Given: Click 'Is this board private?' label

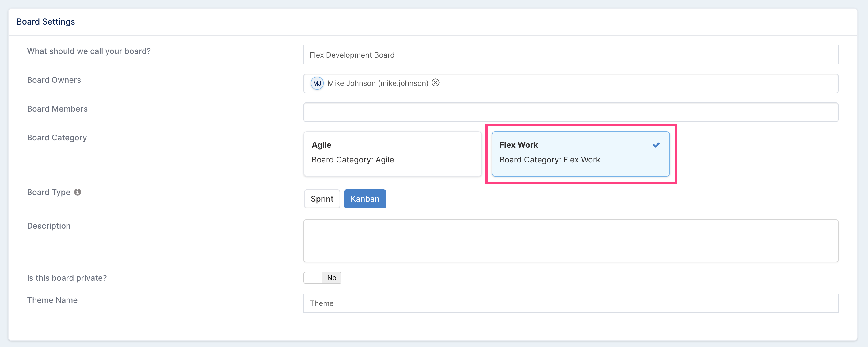Looking at the screenshot, I should click(x=67, y=278).
